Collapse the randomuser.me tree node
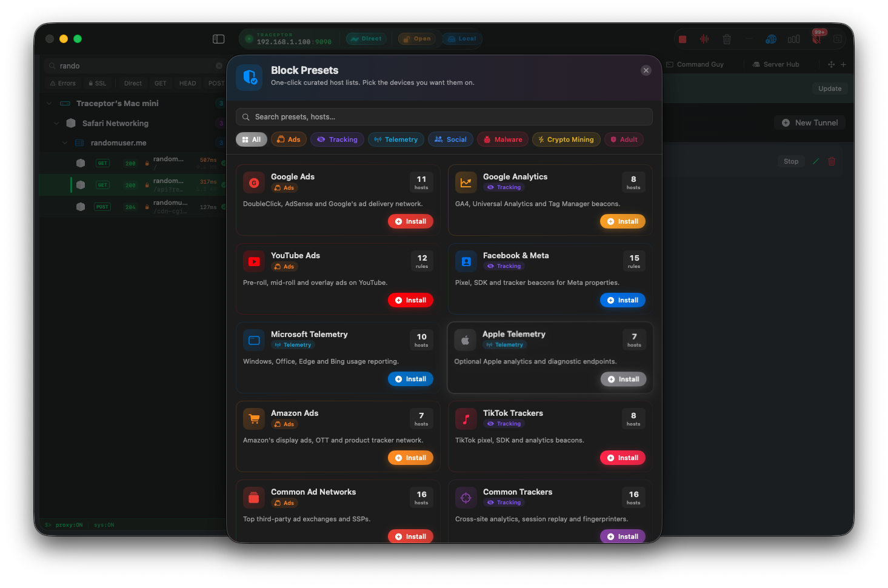The image size is (888, 588). [64, 143]
